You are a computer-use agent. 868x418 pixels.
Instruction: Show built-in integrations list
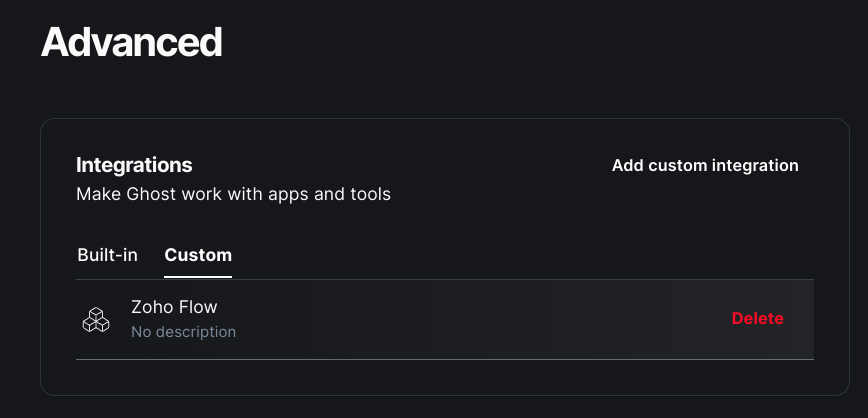(x=107, y=255)
